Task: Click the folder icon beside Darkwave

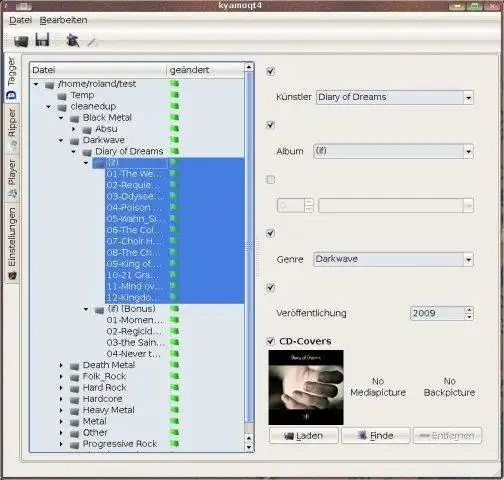Action: coord(74,141)
